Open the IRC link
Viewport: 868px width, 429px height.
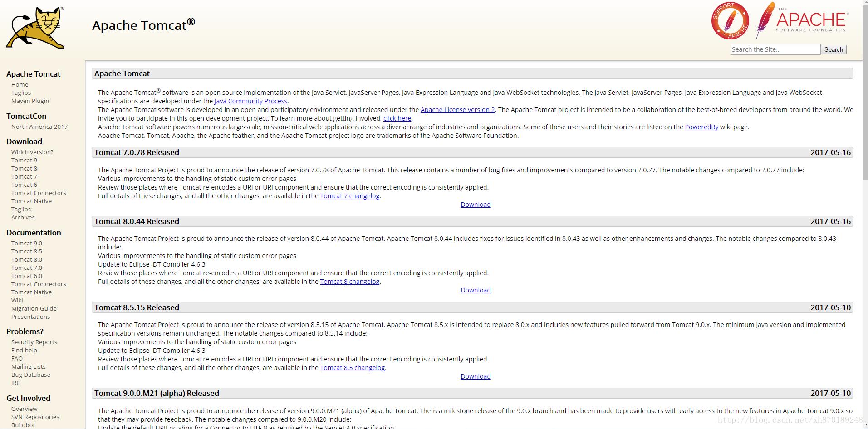tap(15, 383)
